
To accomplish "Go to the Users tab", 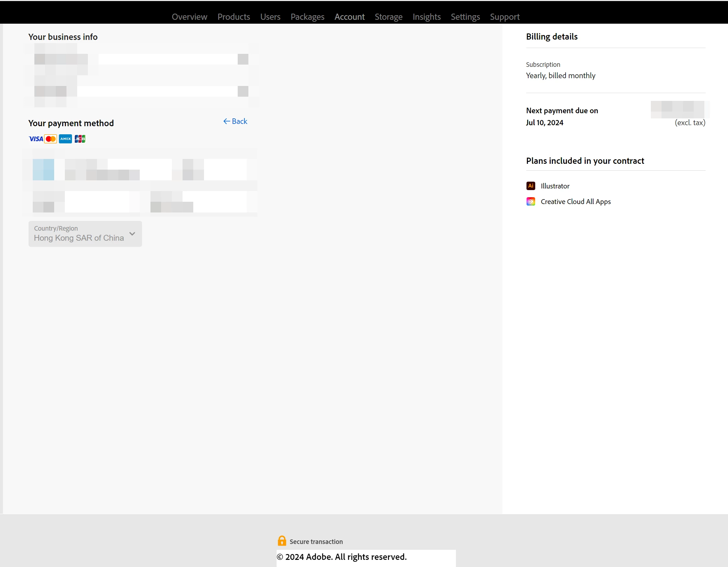I will point(270,17).
